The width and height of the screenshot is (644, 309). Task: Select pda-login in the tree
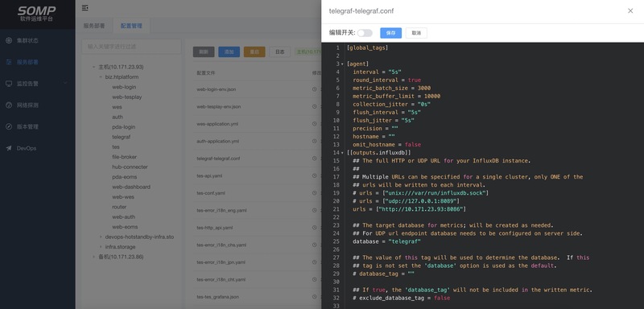124,127
